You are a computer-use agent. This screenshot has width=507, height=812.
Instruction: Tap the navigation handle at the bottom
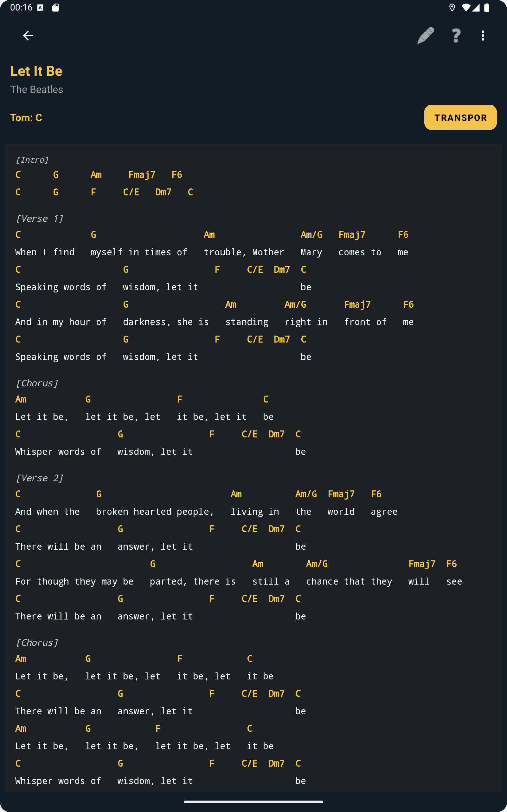253,802
